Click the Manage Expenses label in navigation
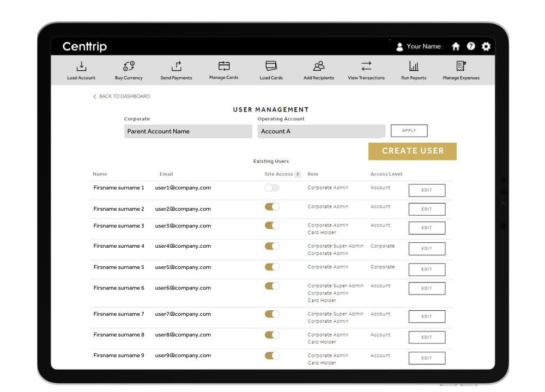 [461, 78]
